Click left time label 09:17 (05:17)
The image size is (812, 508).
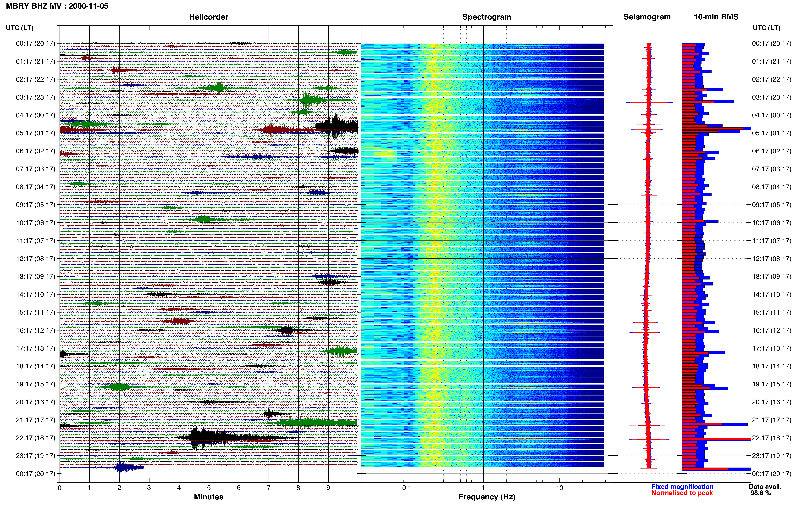click(35, 205)
